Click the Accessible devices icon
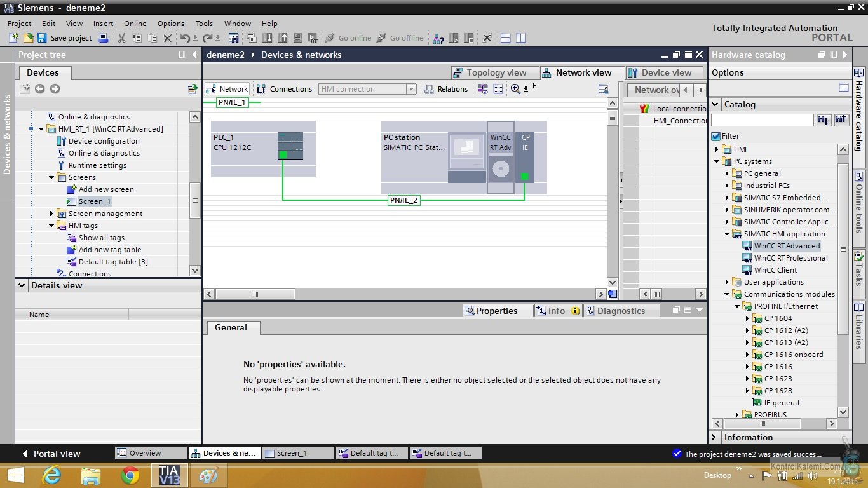Viewport: 868px width, 488px height. tap(439, 38)
